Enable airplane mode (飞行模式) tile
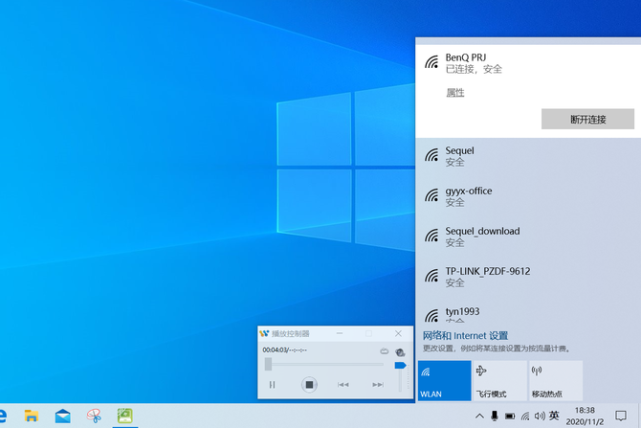 (x=499, y=381)
